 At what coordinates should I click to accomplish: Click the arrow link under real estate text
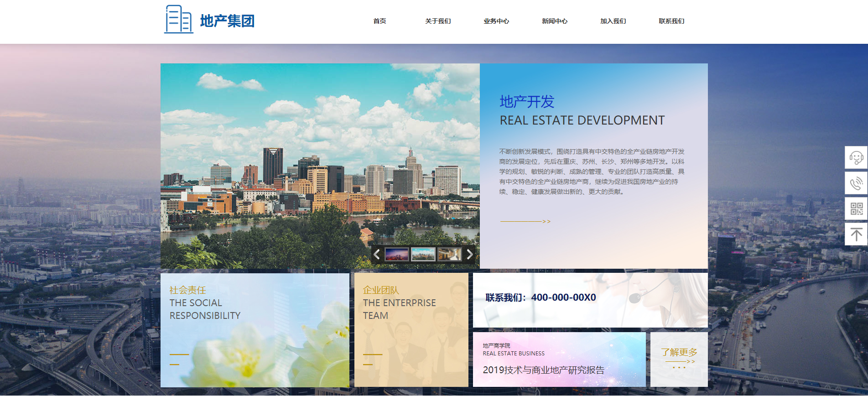pyautogui.click(x=525, y=222)
